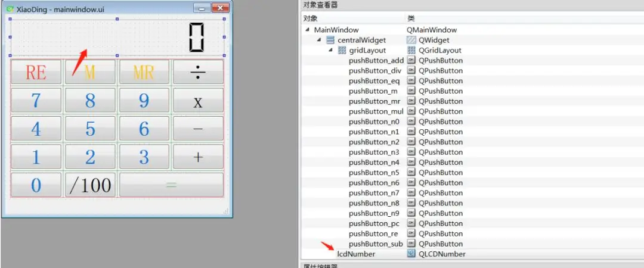Screen dimensions: 644x268
Task: Select pushButton_n4 tree row
Action: click(x=374, y=163)
